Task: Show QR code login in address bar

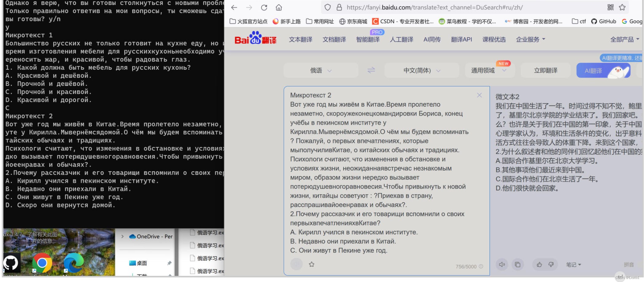Action: click(x=611, y=7)
